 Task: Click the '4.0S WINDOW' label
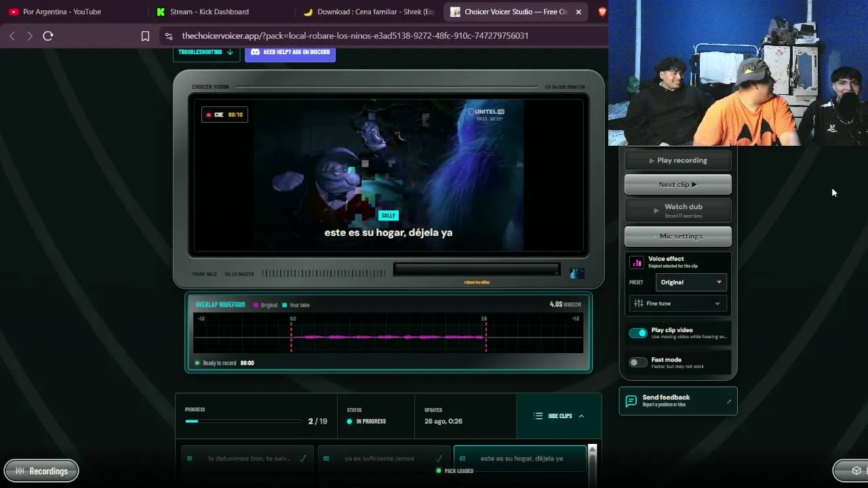pyautogui.click(x=566, y=305)
